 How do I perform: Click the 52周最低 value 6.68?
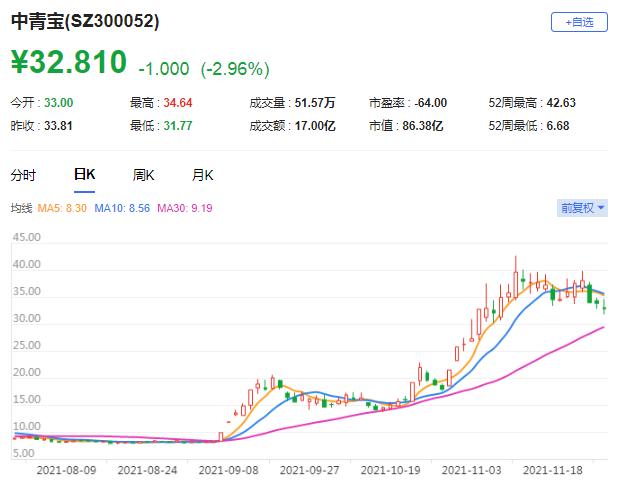[x=558, y=126]
